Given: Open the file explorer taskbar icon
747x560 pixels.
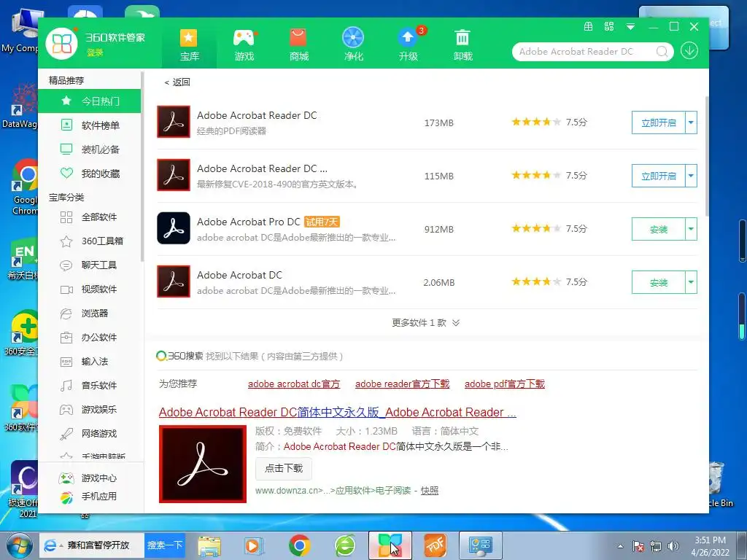Looking at the screenshot, I should click(x=209, y=546).
